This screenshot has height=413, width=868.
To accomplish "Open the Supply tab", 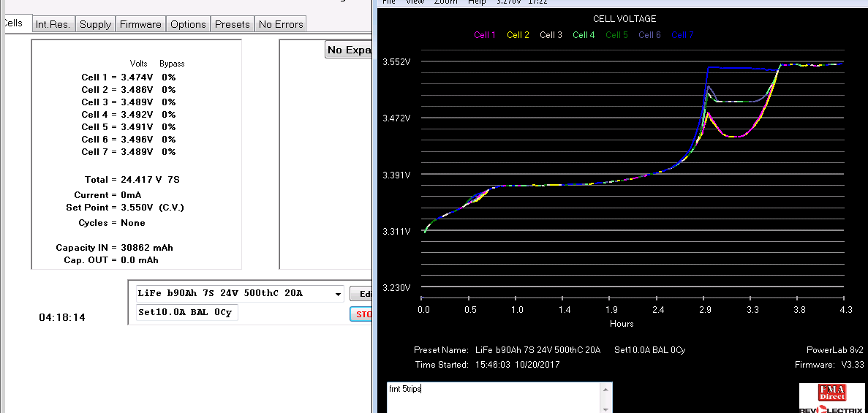I will (95, 24).
